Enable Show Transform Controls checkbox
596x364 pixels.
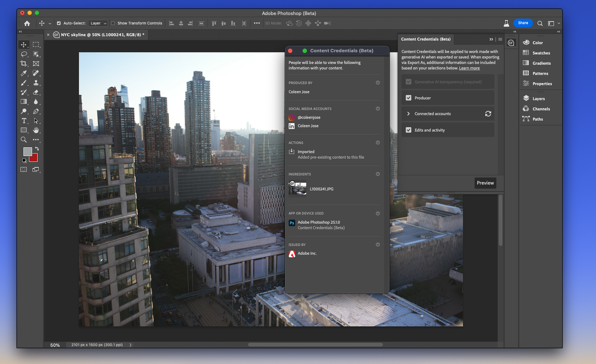click(113, 23)
